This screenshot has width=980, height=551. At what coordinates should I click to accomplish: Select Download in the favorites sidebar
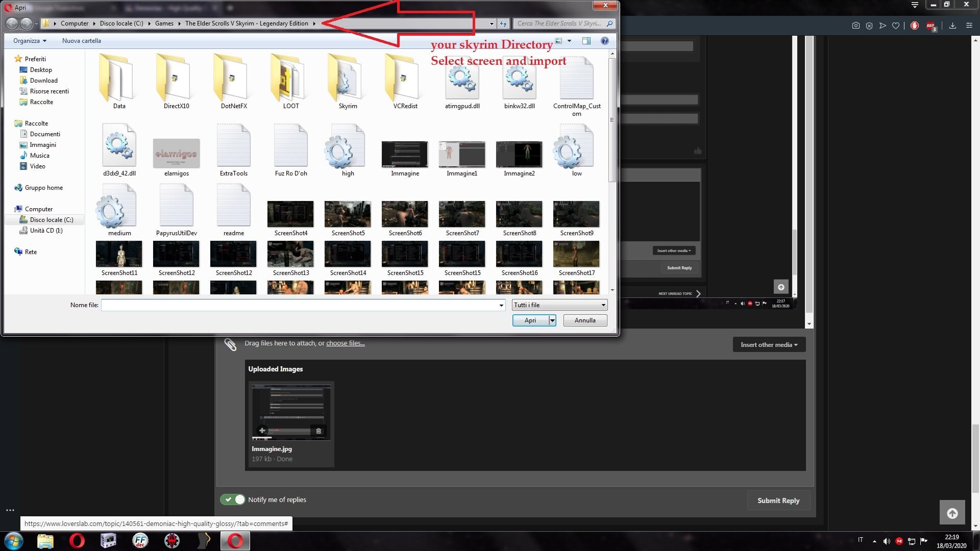click(44, 81)
